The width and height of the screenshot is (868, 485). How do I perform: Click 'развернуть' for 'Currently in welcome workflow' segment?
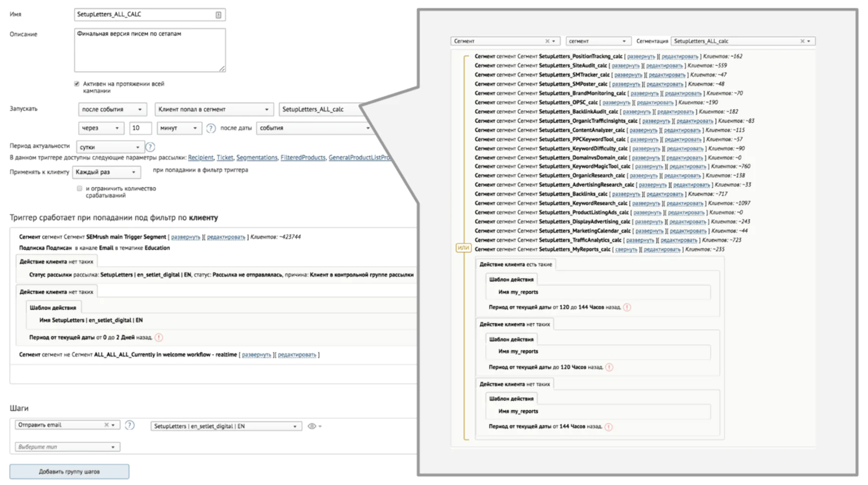(257, 355)
